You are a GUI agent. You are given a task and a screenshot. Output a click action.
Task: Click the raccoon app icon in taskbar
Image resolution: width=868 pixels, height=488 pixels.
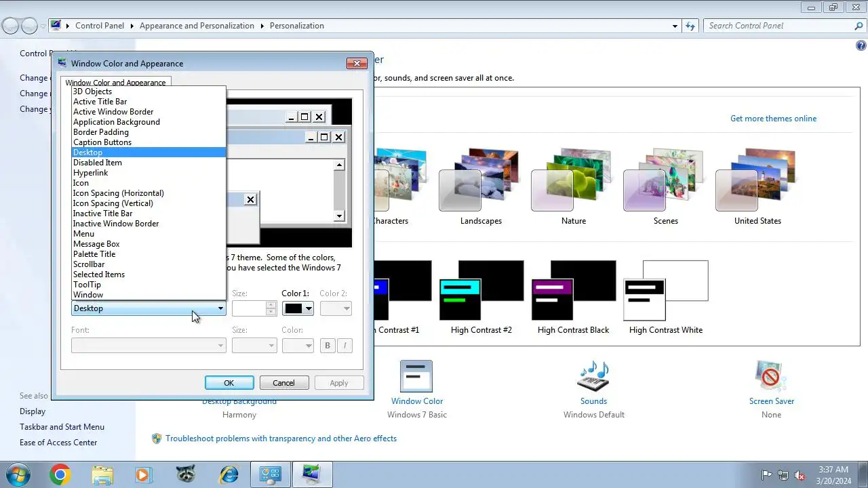point(185,474)
